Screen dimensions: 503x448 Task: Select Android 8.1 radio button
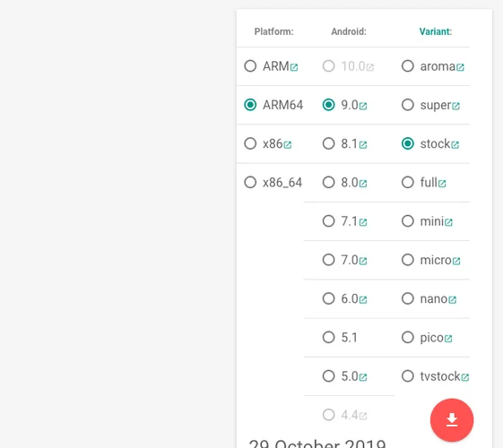pos(328,143)
